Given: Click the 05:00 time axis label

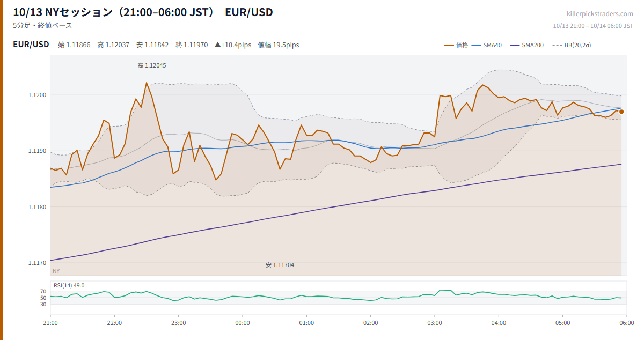Looking at the screenshot, I should coord(562,323).
